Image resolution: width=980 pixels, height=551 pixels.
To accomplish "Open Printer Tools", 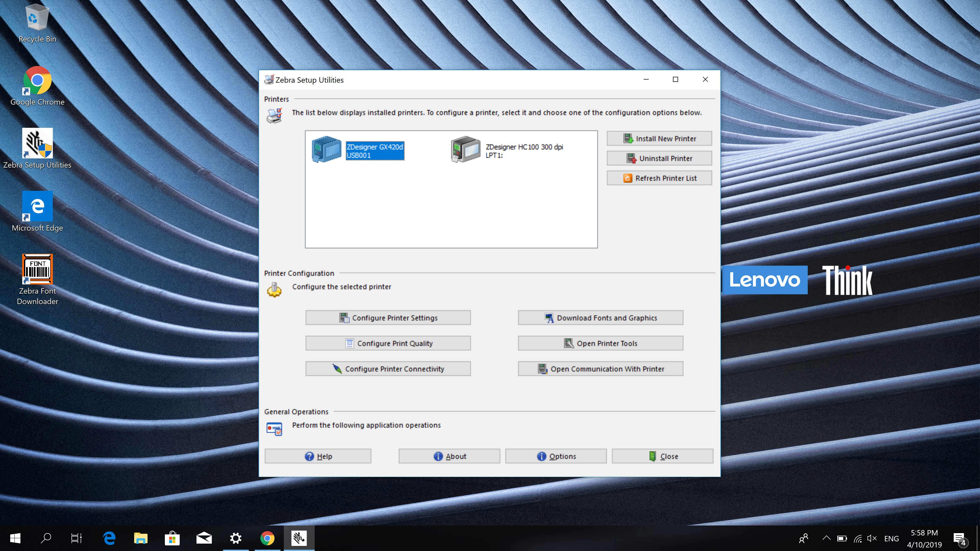I will [600, 343].
